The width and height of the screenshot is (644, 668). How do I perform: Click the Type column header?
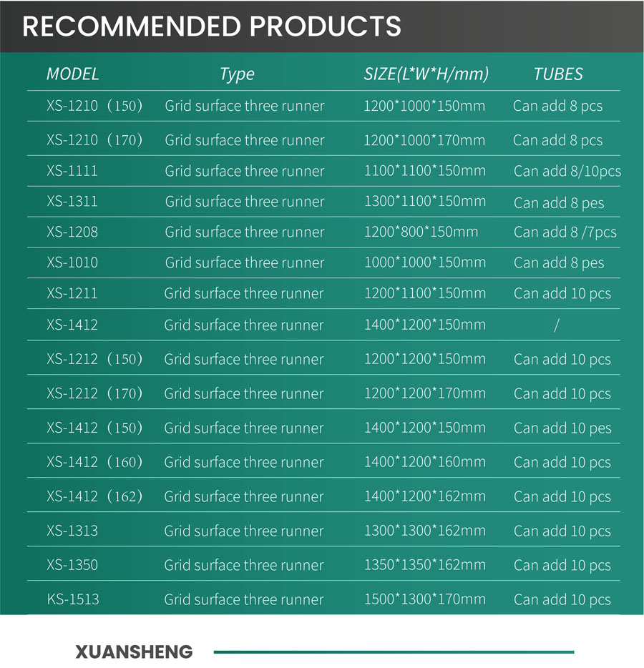tap(237, 74)
